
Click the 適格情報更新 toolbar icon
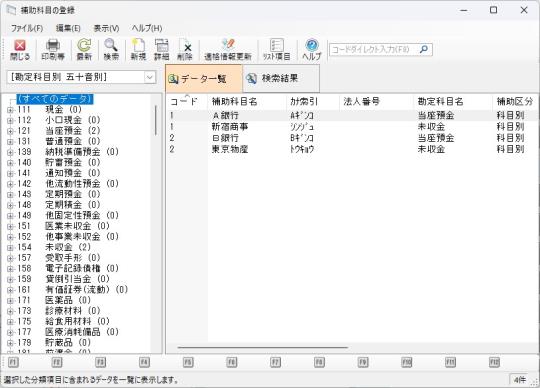pyautogui.click(x=228, y=50)
